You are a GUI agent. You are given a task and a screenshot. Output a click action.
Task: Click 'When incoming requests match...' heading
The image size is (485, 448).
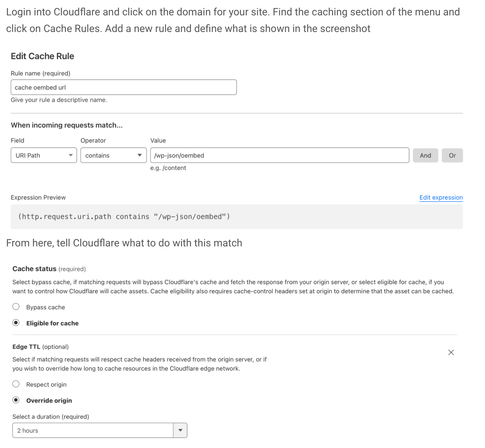[67, 125]
